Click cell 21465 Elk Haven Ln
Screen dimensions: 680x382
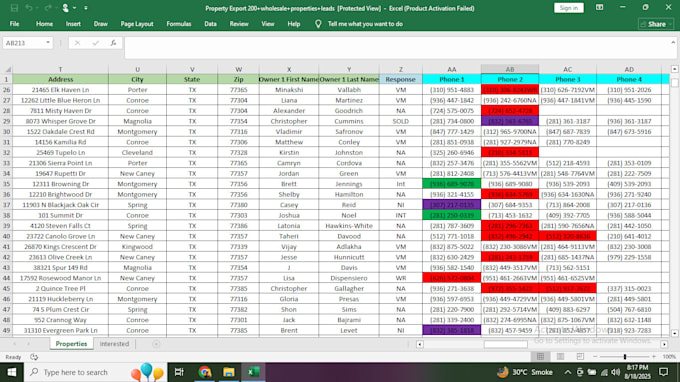point(60,90)
